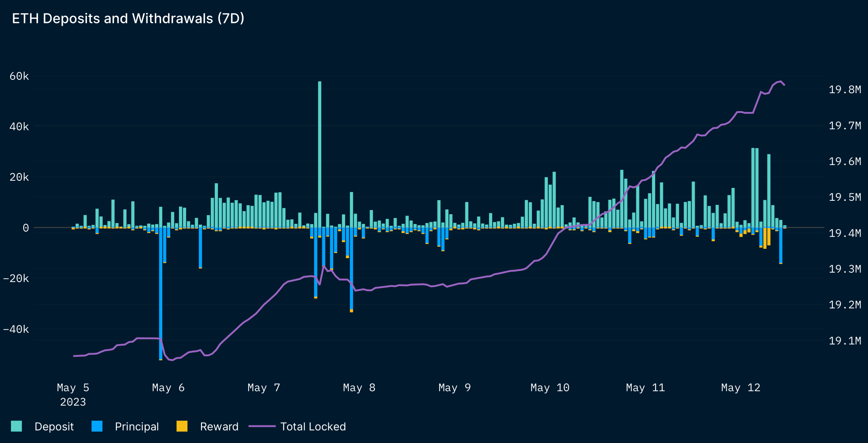The width and height of the screenshot is (868, 443).
Task: Toggle the Total Locked series label
Action: pyautogui.click(x=313, y=426)
